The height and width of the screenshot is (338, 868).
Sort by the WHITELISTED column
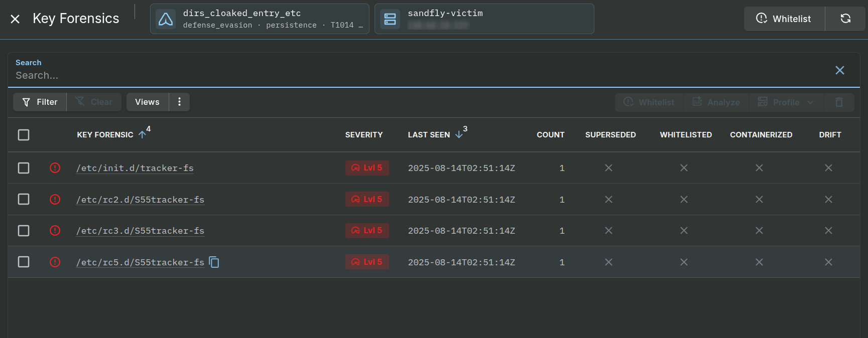[x=686, y=135]
